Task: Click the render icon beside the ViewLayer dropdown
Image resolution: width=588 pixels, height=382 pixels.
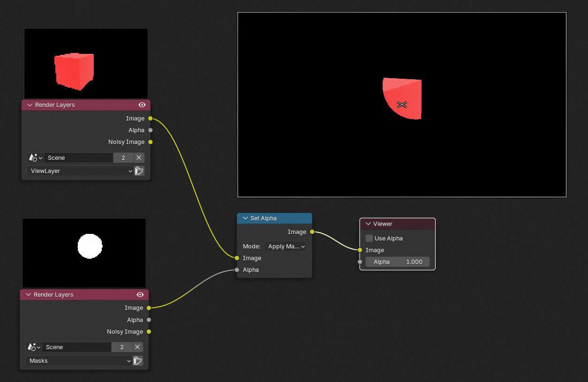Action: [139, 171]
